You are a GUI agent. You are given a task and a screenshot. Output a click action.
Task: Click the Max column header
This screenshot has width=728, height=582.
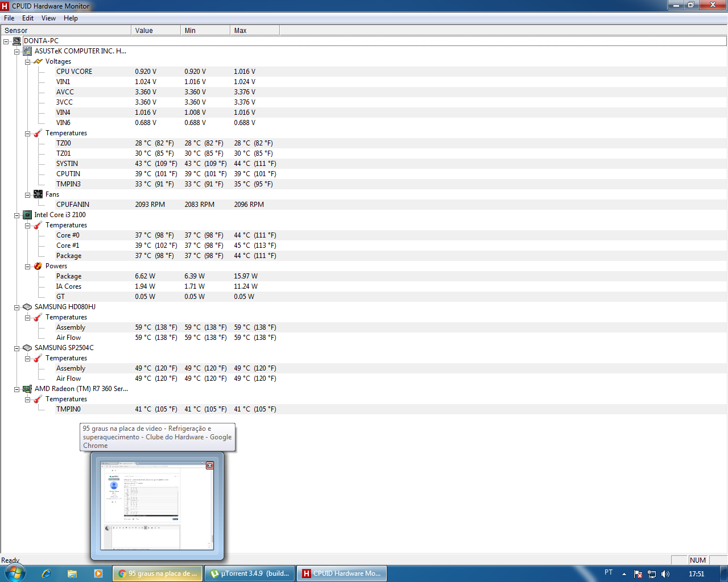[x=255, y=31]
